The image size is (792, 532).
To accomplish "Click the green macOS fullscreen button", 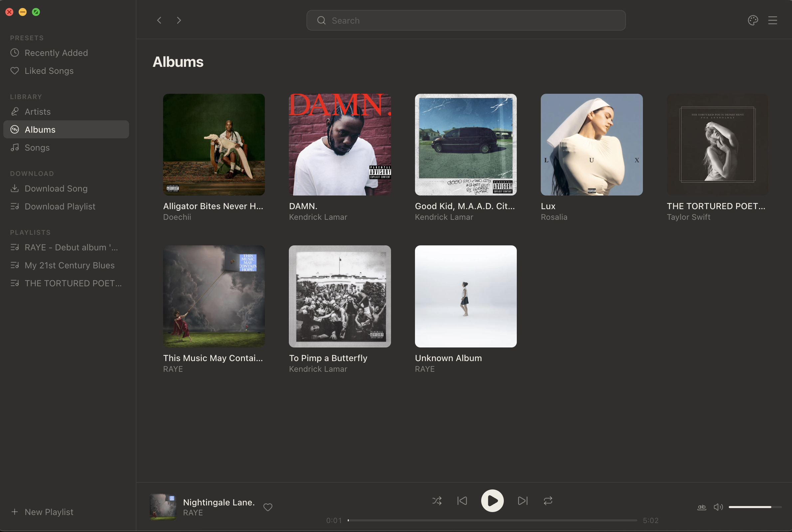I will click(36, 12).
